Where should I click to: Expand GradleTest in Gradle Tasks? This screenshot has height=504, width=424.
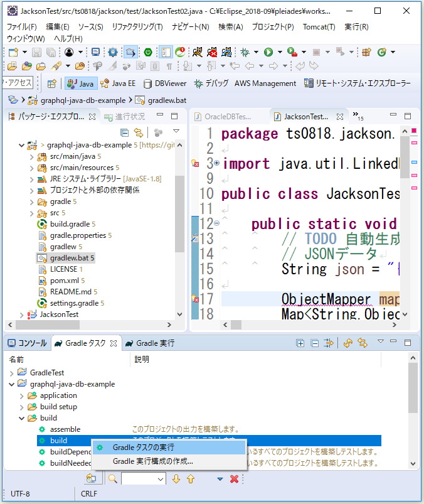point(11,373)
